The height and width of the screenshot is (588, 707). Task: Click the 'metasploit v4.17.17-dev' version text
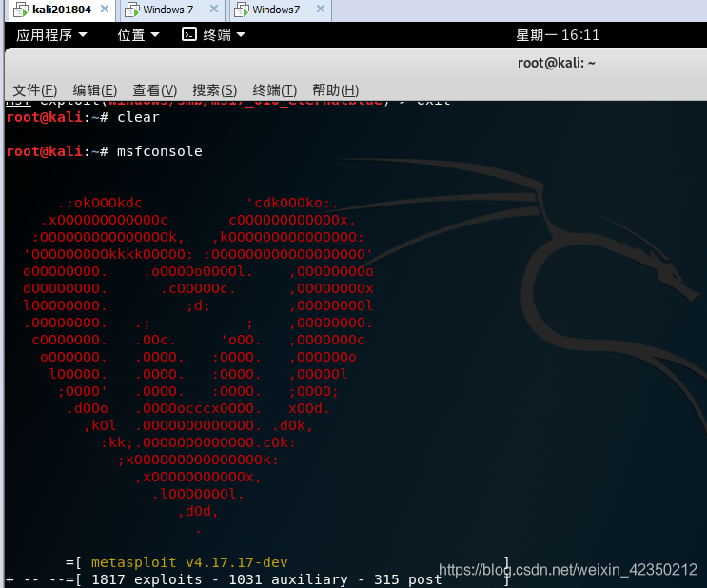(189, 562)
